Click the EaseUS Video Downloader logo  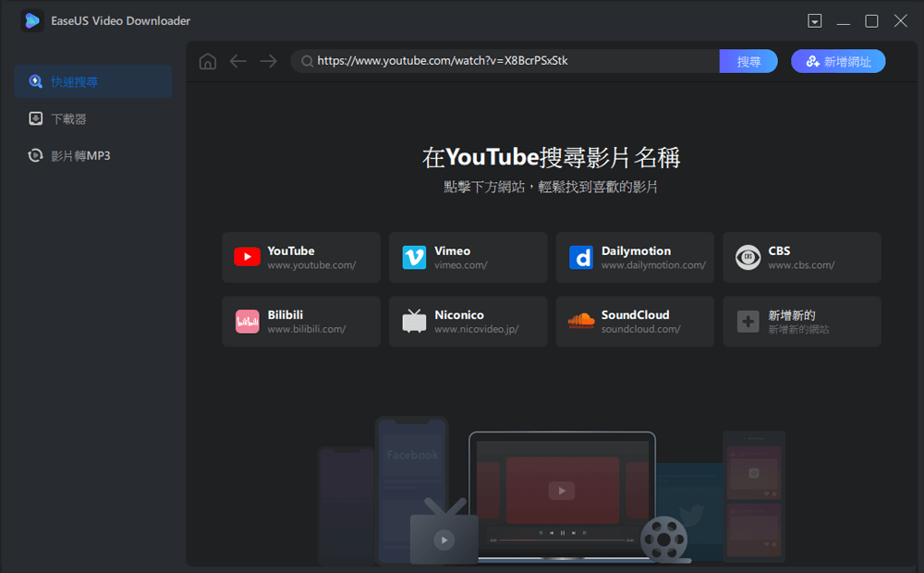tap(32, 20)
